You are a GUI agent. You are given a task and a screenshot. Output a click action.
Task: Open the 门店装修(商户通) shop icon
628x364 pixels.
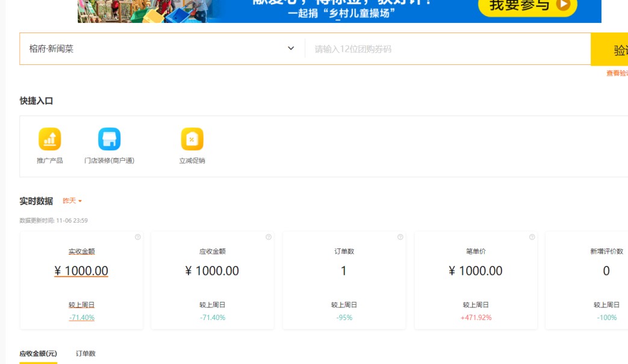[109, 139]
